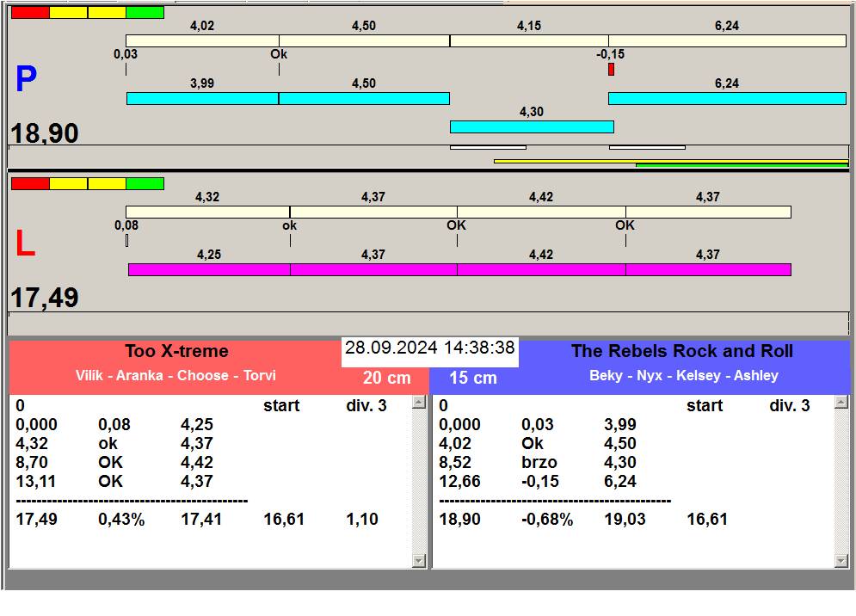This screenshot has width=856, height=616.
Task: Click the large 17,49 total time
Action: pos(45,299)
